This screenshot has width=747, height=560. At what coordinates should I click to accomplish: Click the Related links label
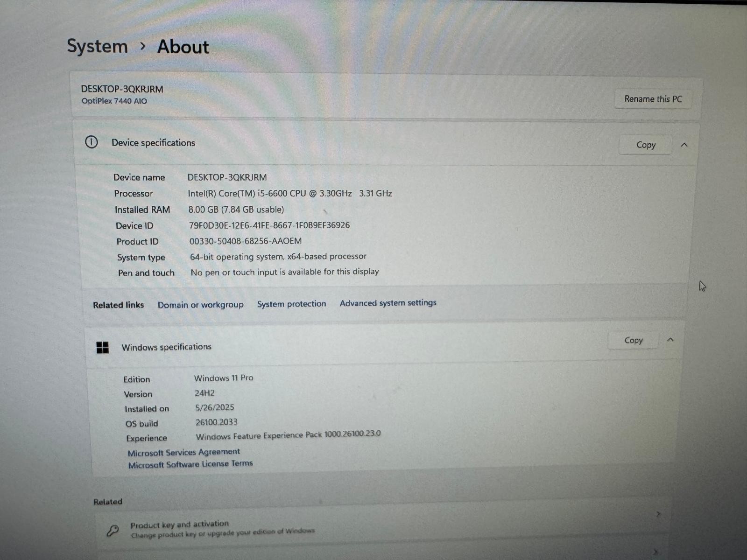[119, 305]
